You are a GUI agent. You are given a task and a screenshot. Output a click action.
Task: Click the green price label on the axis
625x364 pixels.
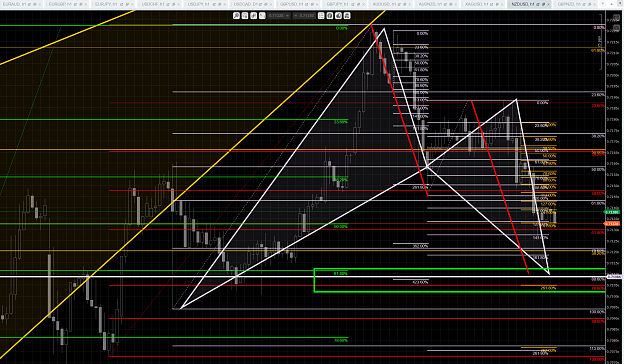(x=612, y=212)
